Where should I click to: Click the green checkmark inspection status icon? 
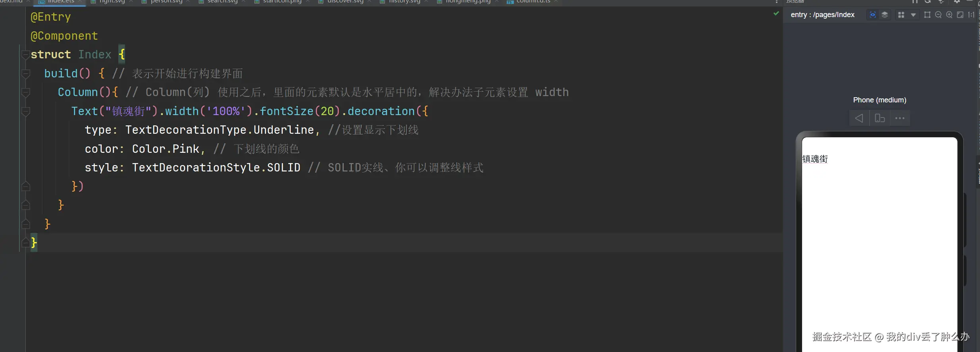pyautogui.click(x=776, y=13)
